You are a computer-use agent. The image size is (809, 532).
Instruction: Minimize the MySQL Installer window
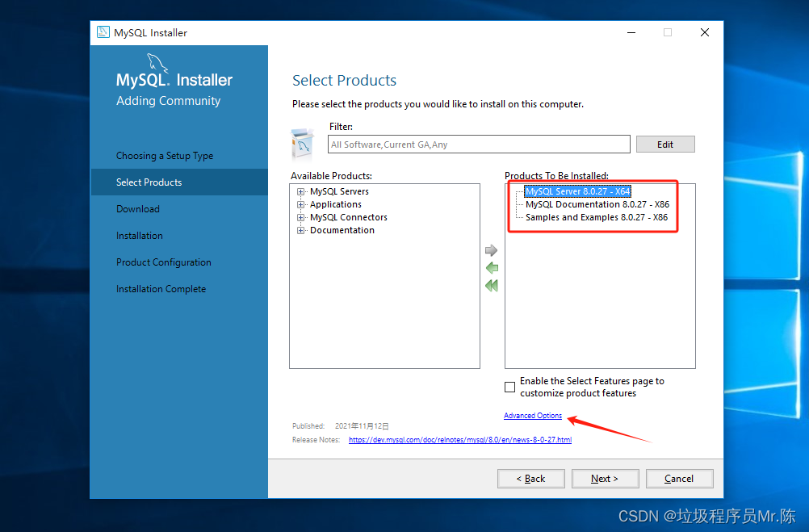[631, 32]
